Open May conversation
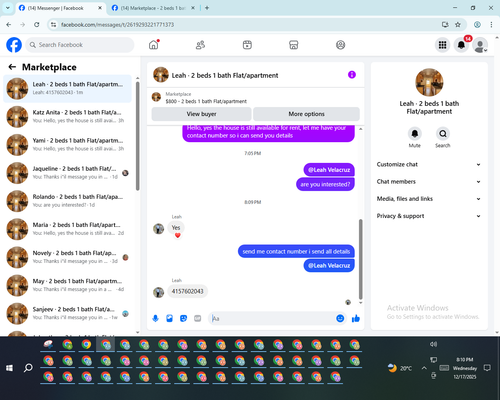The height and width of the screenshot is (400, 500). point(67,285)
